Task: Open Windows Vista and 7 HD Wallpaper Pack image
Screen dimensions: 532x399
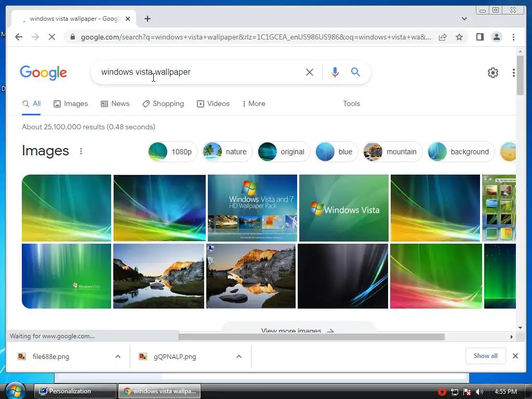Action: pos(252,208)
